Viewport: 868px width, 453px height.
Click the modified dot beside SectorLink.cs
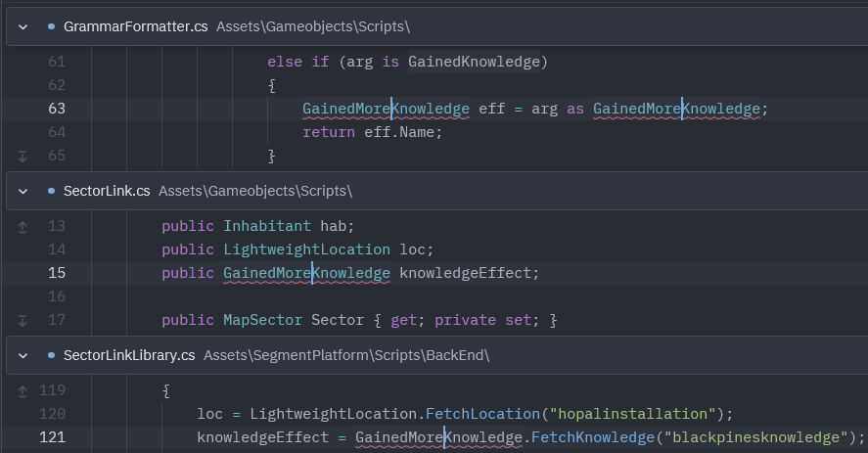(51, 191)
